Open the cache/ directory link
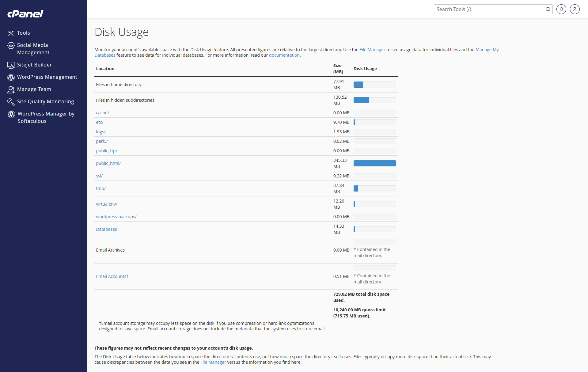Viewport: 588px width, 372px height. pyautogui.click(x=102, y=113)
